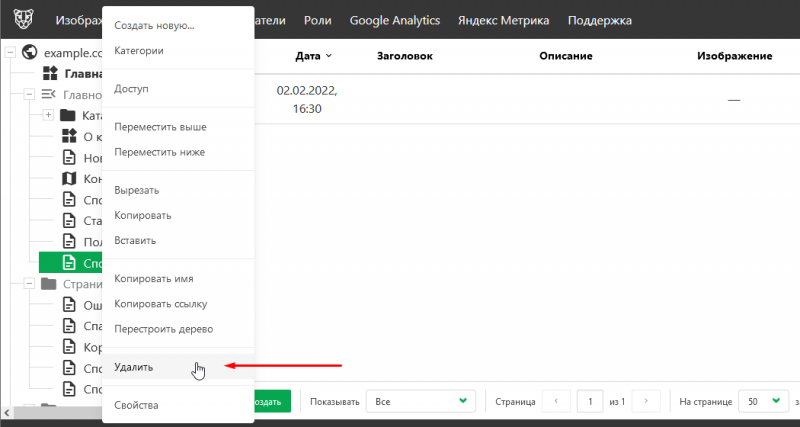Sort the table by 'Дата' column
The width and height of the screenshot is (800, 427).
click(314, 56)
